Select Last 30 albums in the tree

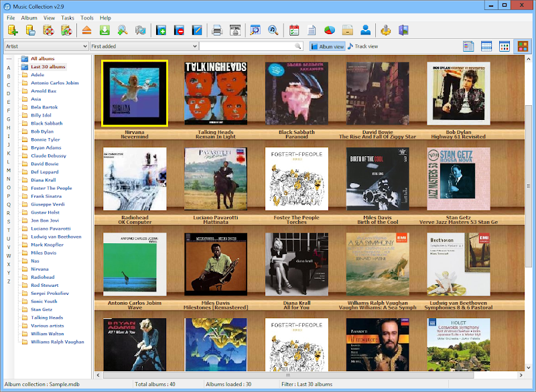[48, 66]
